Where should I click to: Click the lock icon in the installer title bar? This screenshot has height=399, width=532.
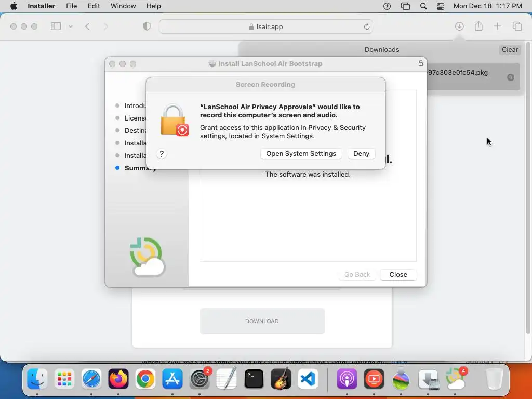pos(421,63)
